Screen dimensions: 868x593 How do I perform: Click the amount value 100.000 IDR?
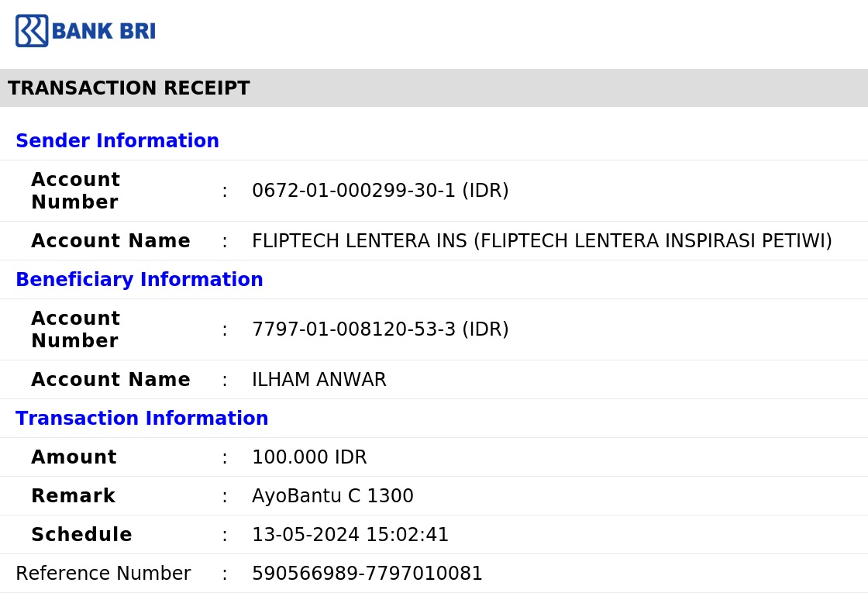(309, 457)
